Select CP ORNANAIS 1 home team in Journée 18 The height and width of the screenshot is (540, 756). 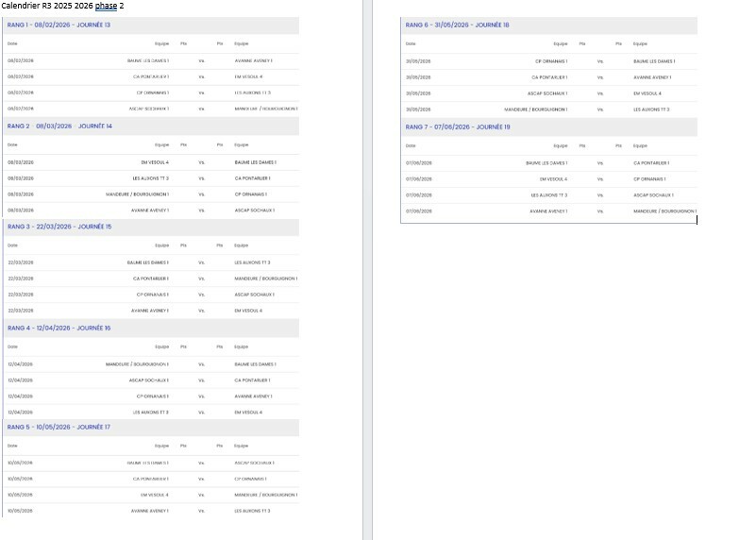[x=550, y=60]
